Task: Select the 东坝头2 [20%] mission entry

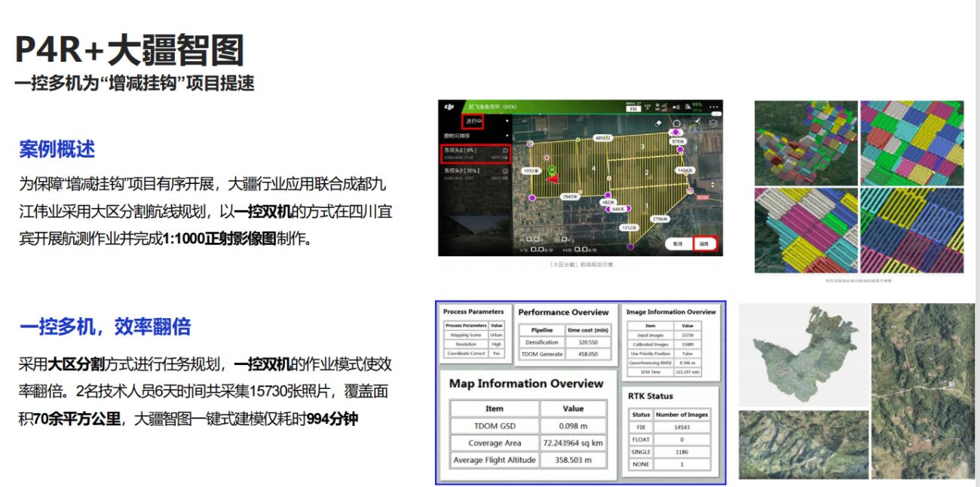Action: (x=475, y=174)
